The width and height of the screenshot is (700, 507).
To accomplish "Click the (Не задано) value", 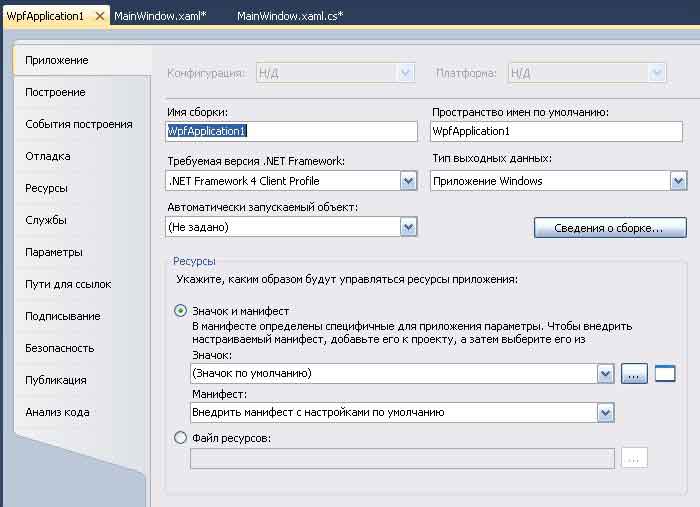I will (198, 227).
